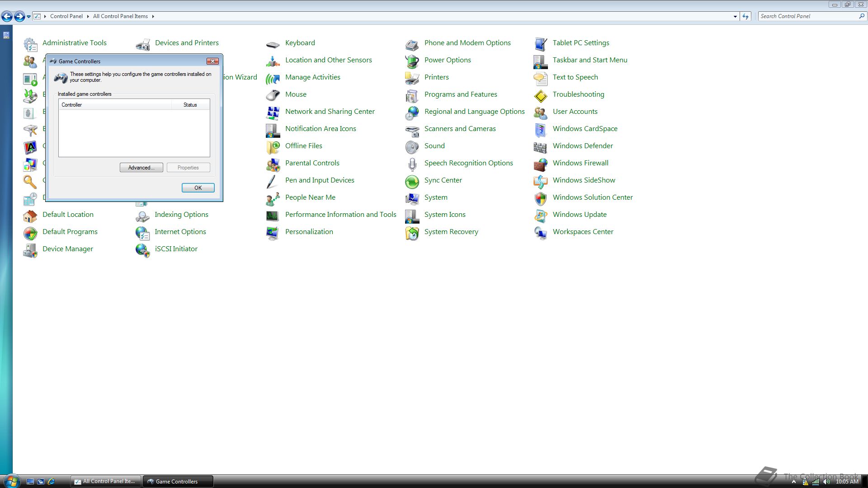The height and width of the screenshot is (488, 868).
Task: Open Location and Other Sensors icon
Action: coord(273,61)
